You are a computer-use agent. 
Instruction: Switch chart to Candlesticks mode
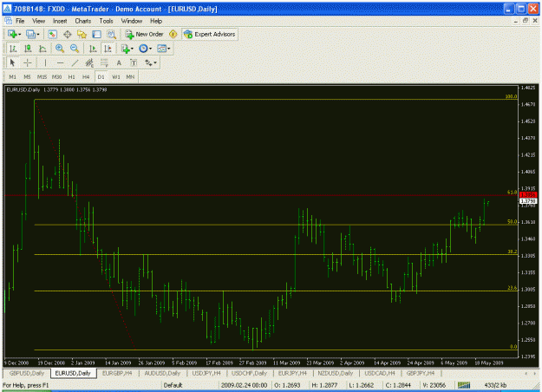pos(28,49)
